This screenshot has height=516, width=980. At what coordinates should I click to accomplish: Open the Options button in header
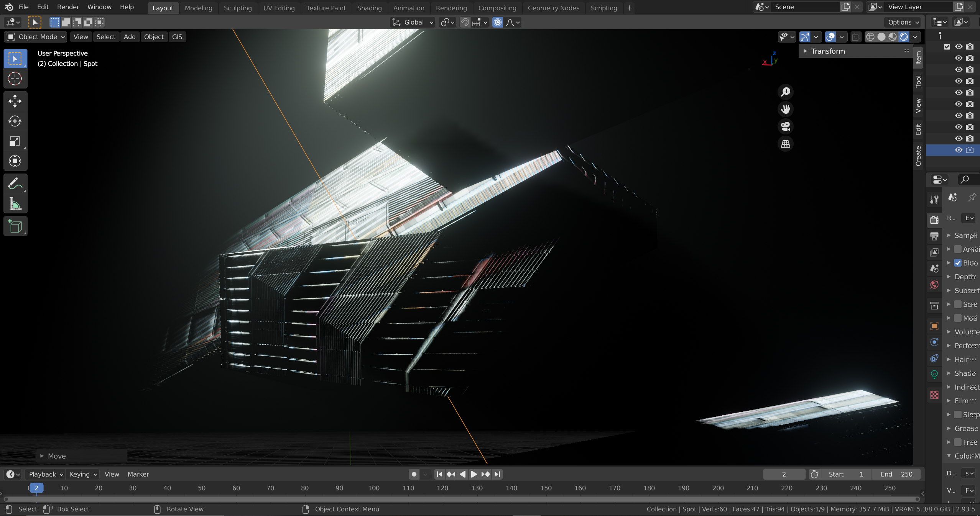tap(903, 22)
